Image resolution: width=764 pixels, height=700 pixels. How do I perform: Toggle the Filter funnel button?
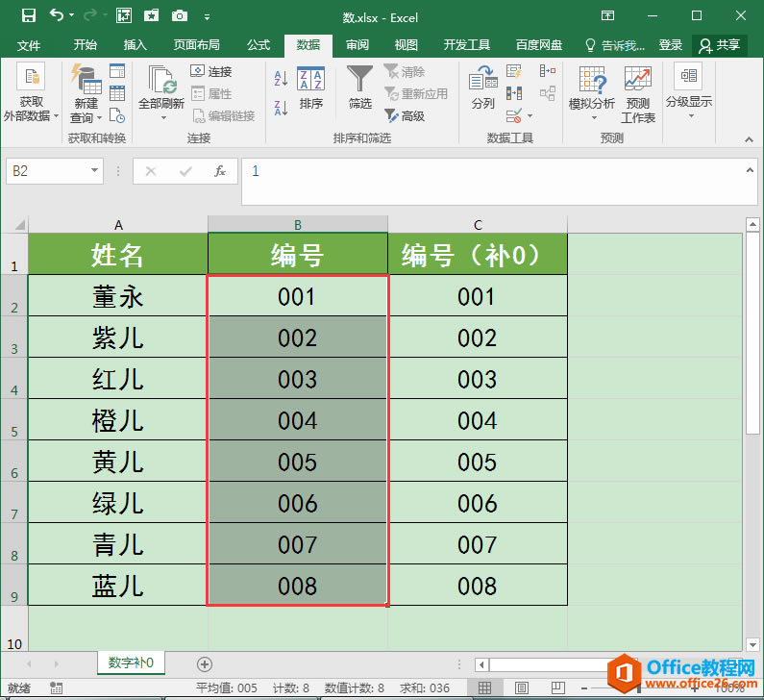[360, 87]
